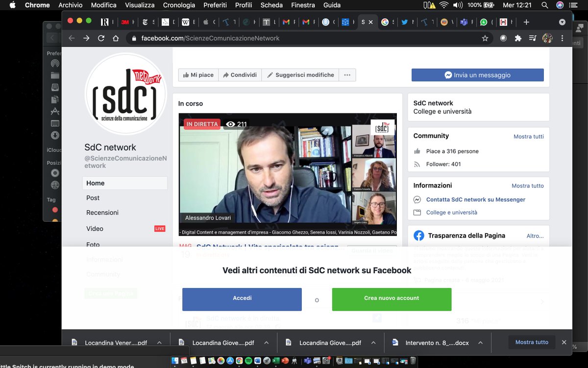
Task: Click the College e università link
Action: coord(451,212)
